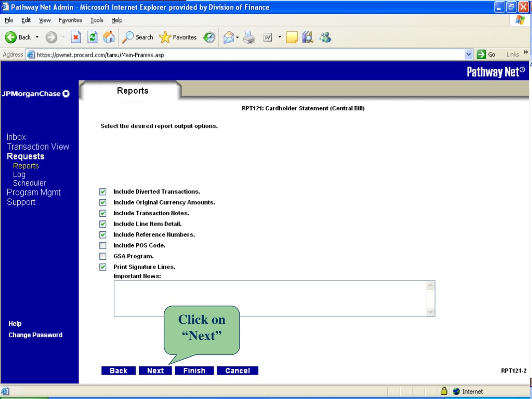The height and width of the screenshot is (399, 532).
Task: Open the Mail icon dropdown arrow
Action: pos(237,37)
